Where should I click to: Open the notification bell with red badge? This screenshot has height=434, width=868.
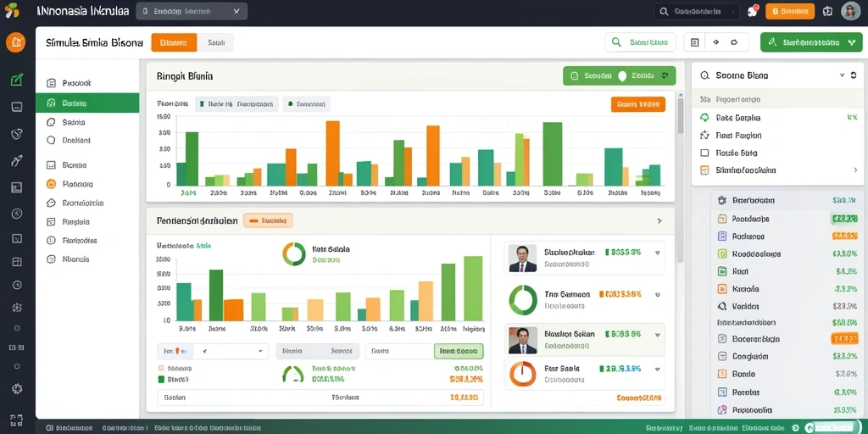(x=753, y=11)
